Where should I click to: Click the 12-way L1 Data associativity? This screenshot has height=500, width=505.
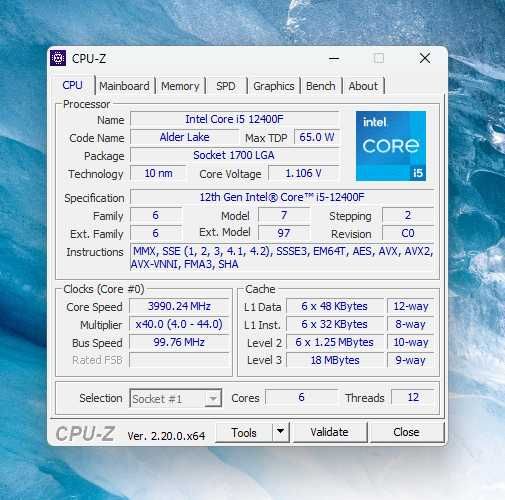click(x=411, y=306)
